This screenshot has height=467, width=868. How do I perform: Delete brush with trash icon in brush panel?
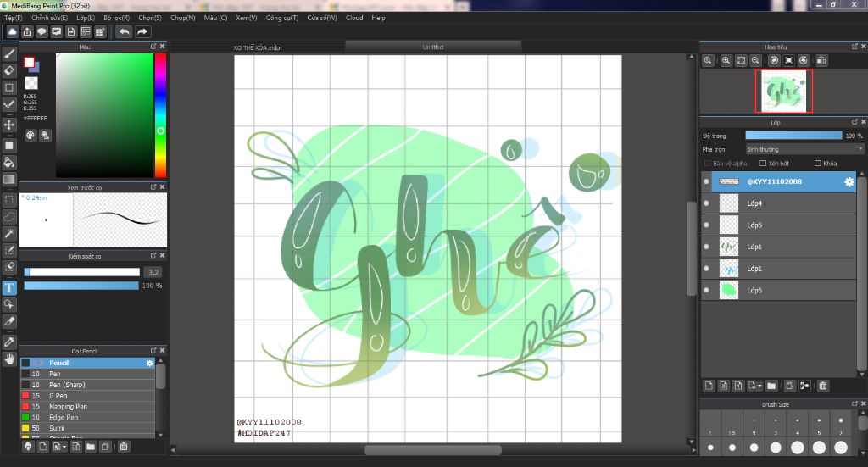tap(124, 447)
